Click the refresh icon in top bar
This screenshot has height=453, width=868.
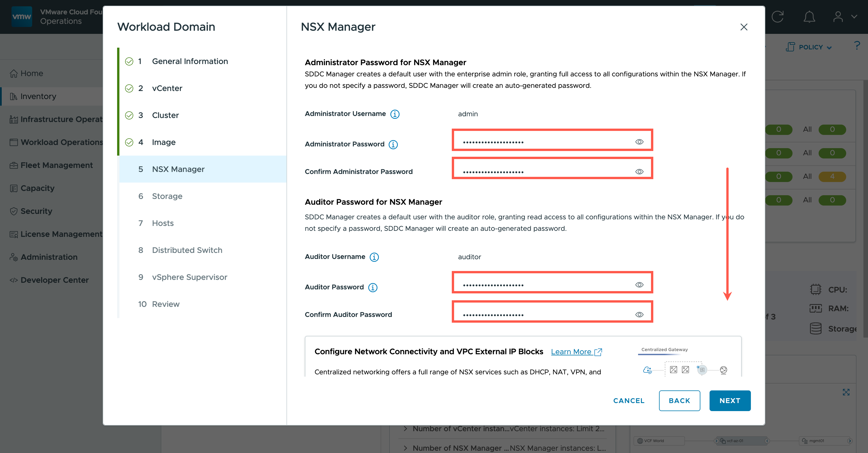[x=777, y=16]
